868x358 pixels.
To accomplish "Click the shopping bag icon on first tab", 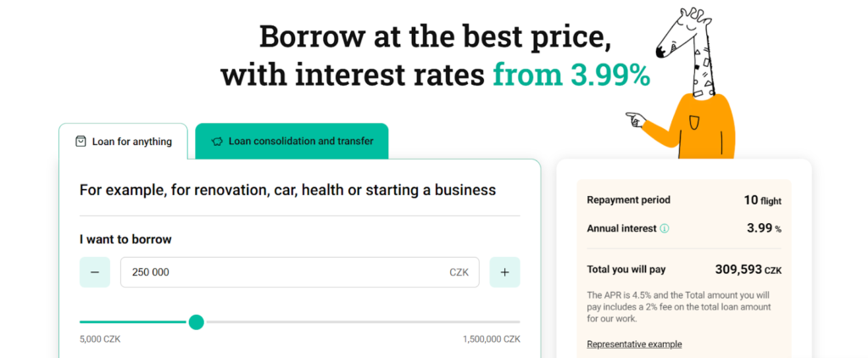I will point(81,142).
